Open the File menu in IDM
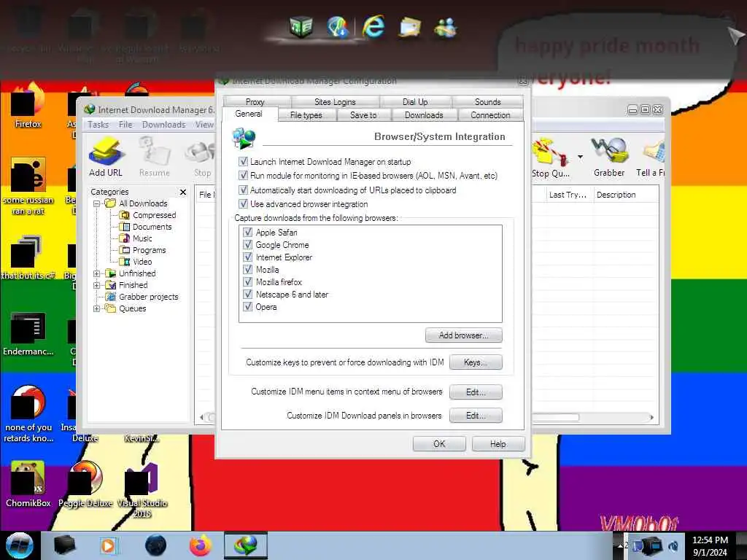 [125, 124]
